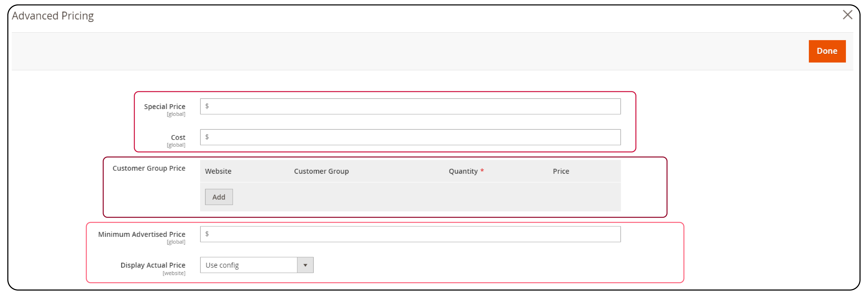This screenshot has height=295, width=868.
Task: Click the Advanced Pricing title
Action: coord(53,16)
